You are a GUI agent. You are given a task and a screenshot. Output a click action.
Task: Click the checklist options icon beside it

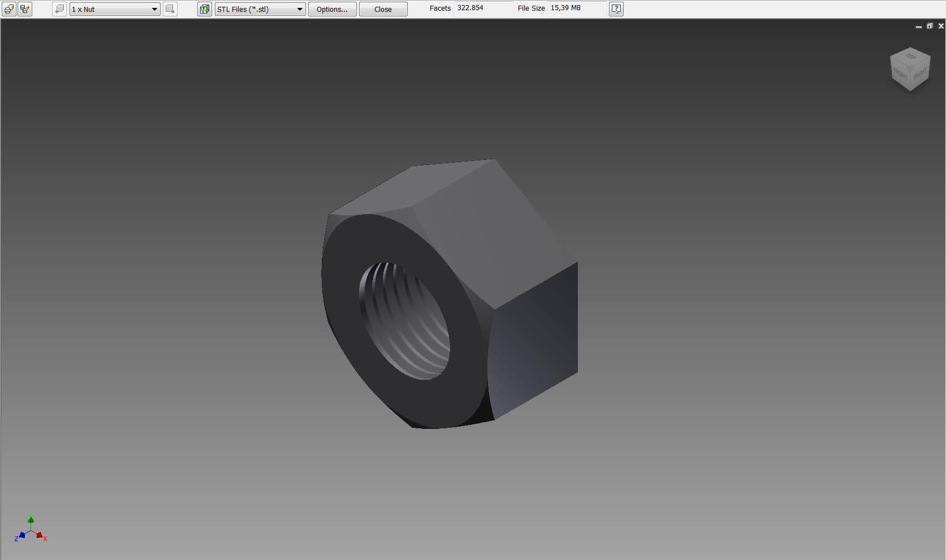click(x=25, y=9)
